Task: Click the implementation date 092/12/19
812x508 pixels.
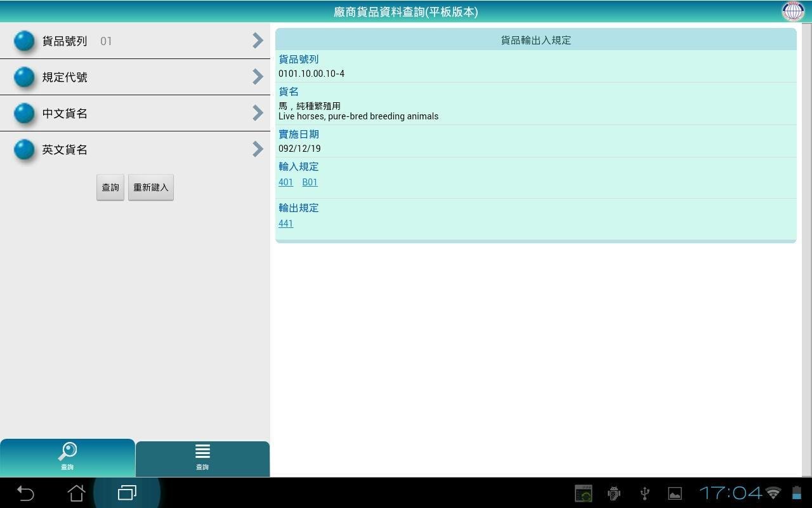Action: [299, 149]
